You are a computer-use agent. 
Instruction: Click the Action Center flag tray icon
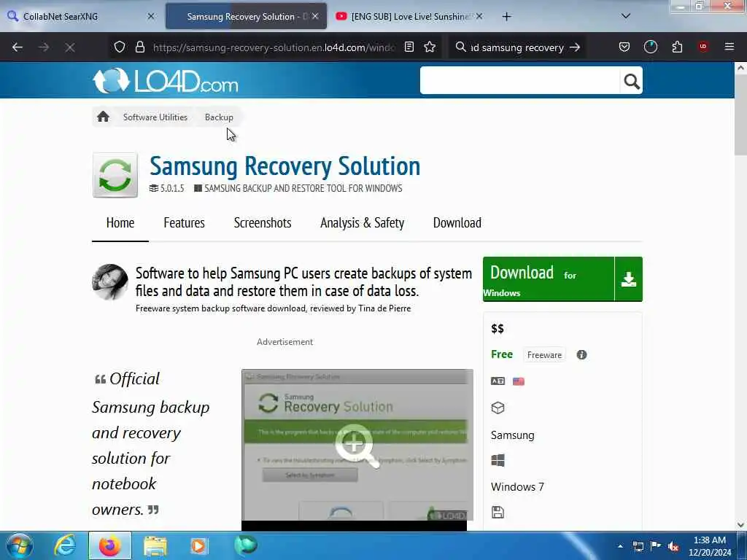[656, 546]
